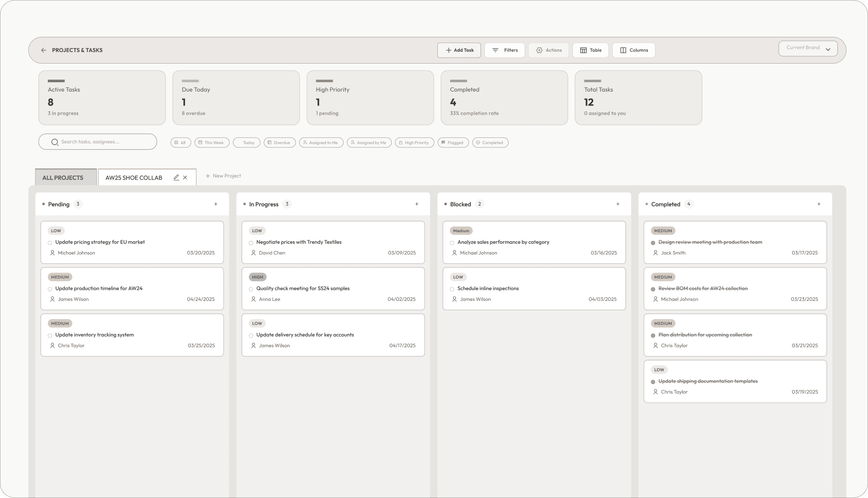
Task: Click the pencil icon on AW25 Shoe Collab tab
Action: tap(176, 178)
